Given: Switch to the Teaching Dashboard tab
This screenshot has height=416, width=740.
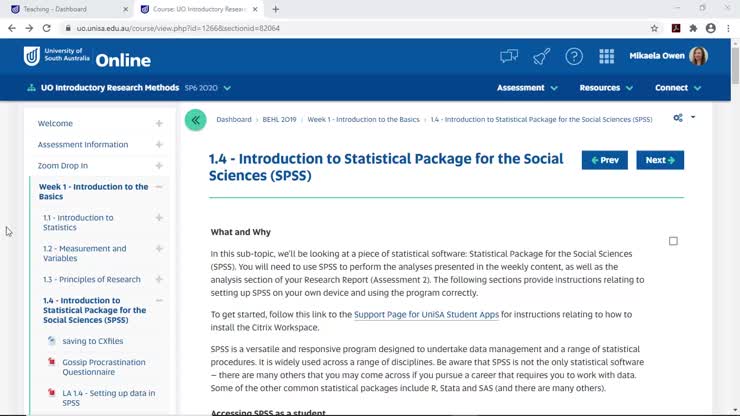Looking at the screenshot, I should (x=68, y=9).
